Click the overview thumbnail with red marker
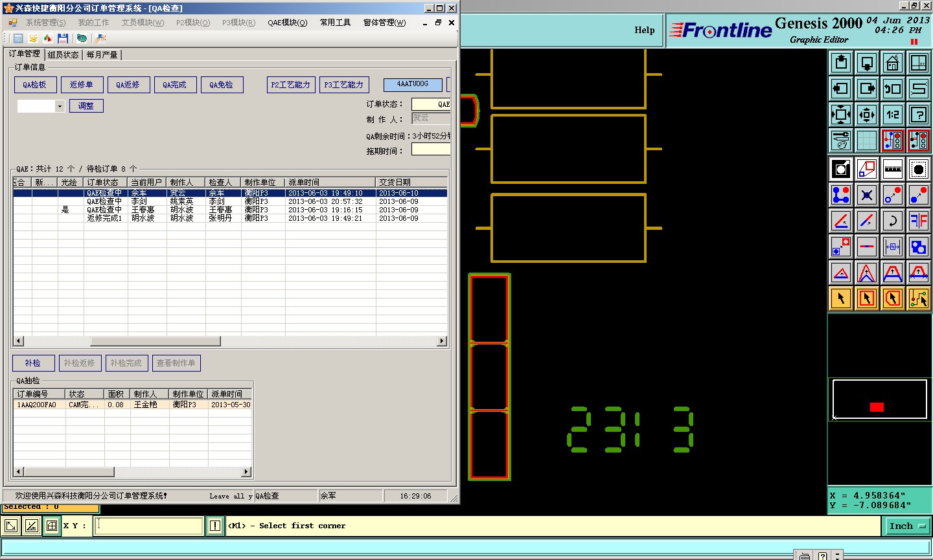The height and width of the screenshot is (560, 933). [880, 399]
